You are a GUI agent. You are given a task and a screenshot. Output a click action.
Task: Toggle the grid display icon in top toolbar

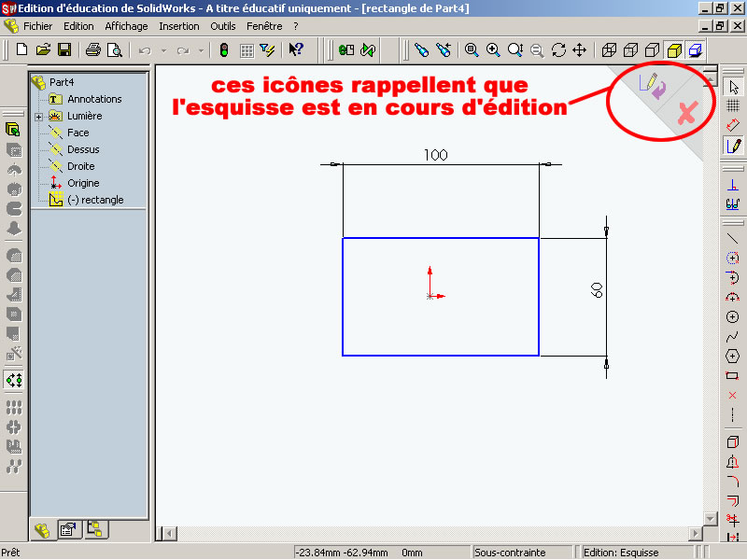pos(247,50)
